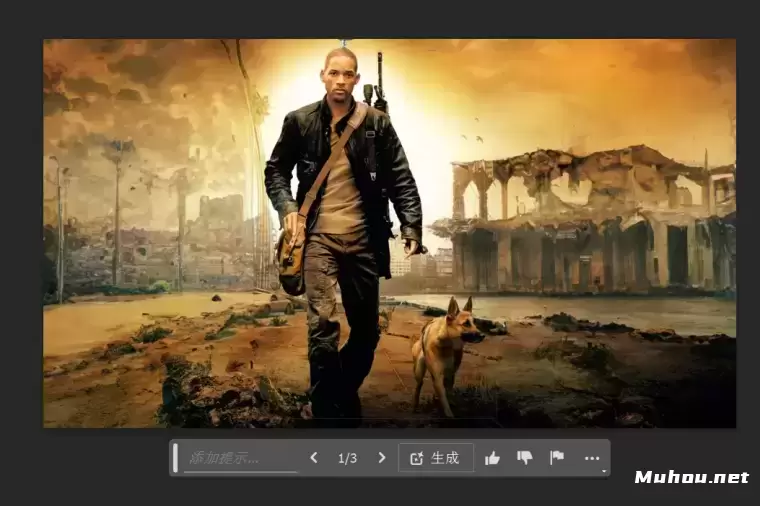Click the taskbar drag handle at left
Screen dimensions: 760x506
click(175, 458)
